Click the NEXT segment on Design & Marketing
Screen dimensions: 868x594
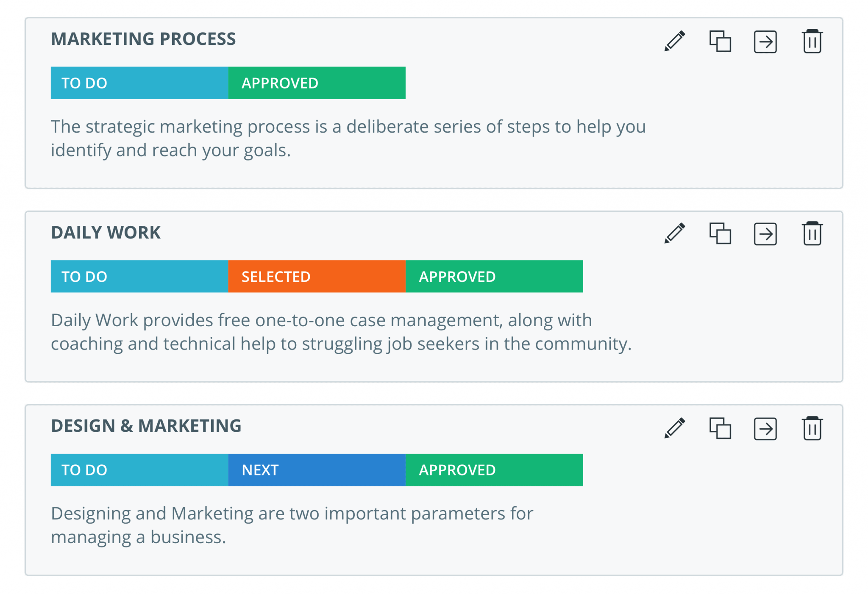(x=317, y=469)
